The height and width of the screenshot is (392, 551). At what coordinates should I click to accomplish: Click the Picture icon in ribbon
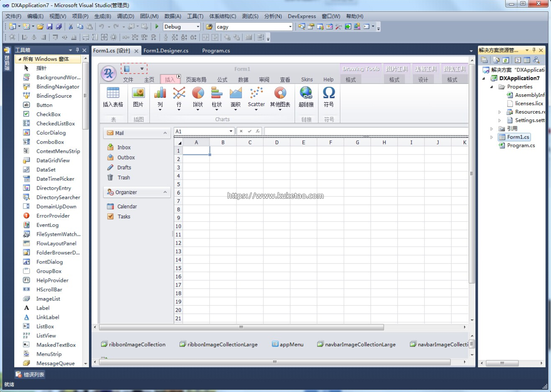[x=138, y=94]
